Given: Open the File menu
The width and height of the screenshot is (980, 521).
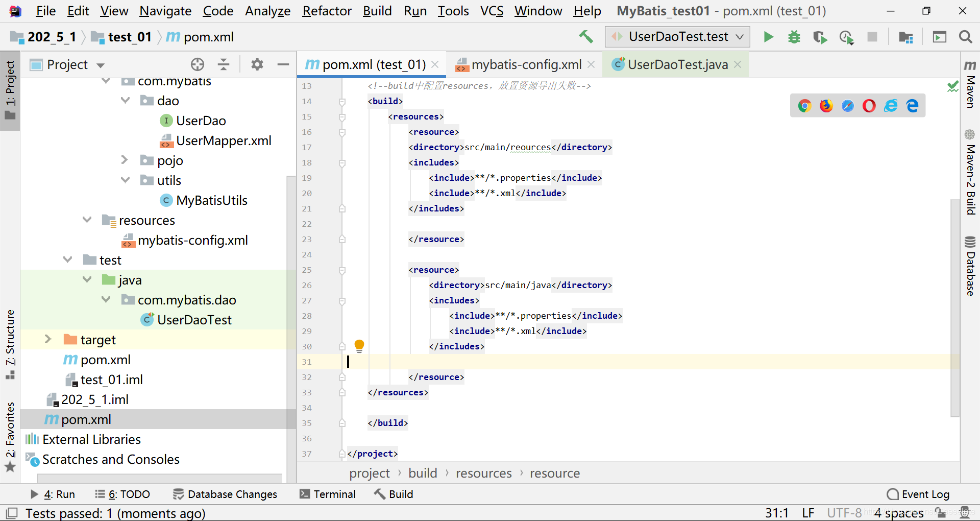Looking at the screenshot, I should (x=45, y=11).
